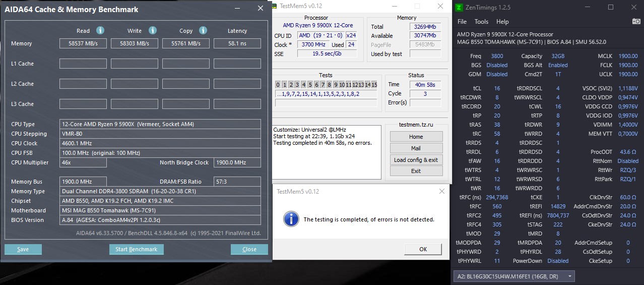The height and width of the screenshot is (285, 644).
Task: Click Exit button in TestMem5
Action: [x=416, y=171]
